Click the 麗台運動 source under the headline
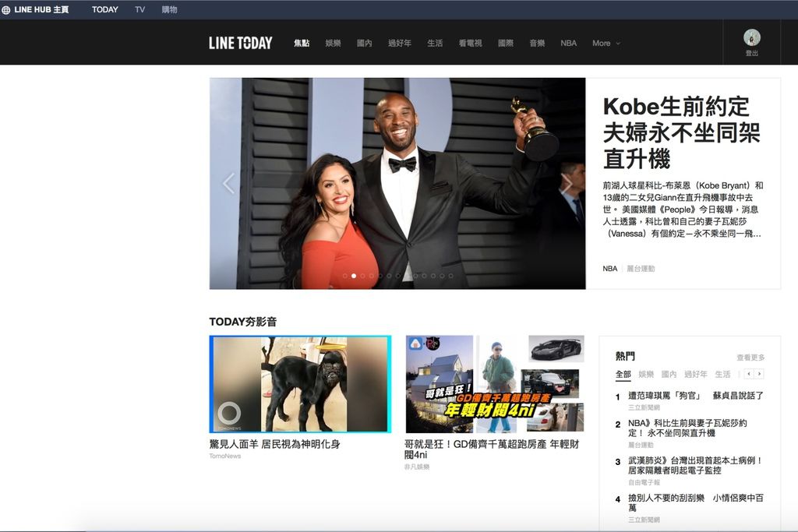Screen dimensions: 798x532 tap(641, 269)
